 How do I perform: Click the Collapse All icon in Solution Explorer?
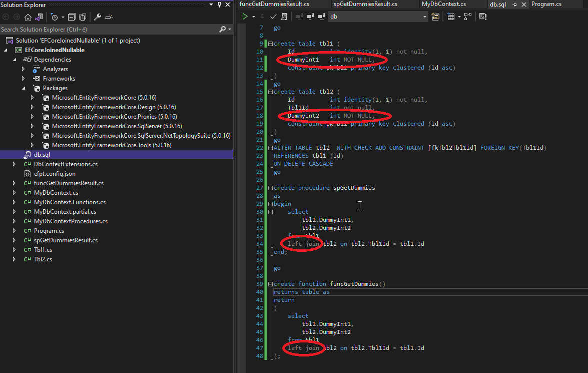[72, 17]
